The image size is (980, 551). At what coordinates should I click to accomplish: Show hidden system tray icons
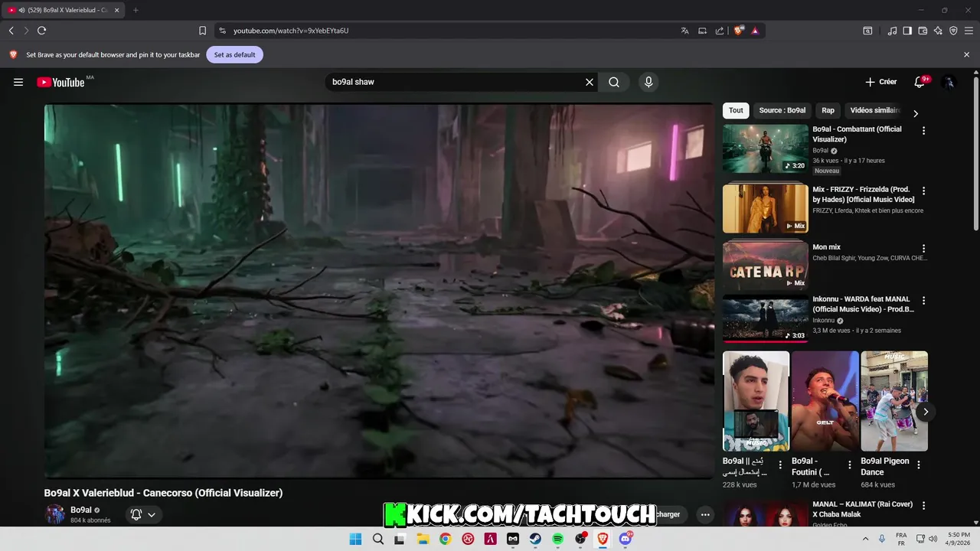tap(866, 539)
